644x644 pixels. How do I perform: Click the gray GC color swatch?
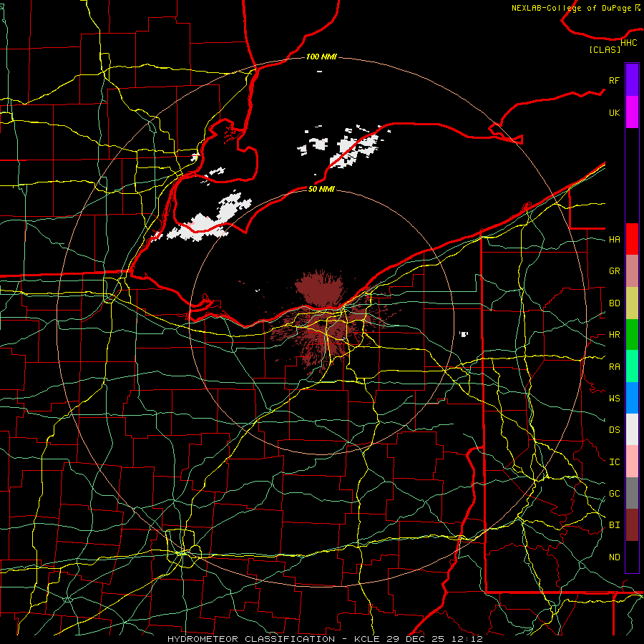pos(632,493)
